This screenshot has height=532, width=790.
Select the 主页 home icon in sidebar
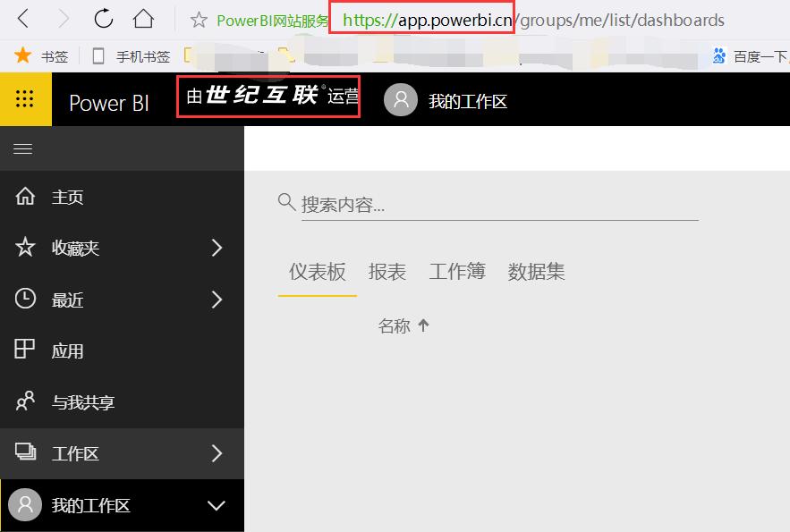pos(24,196)
